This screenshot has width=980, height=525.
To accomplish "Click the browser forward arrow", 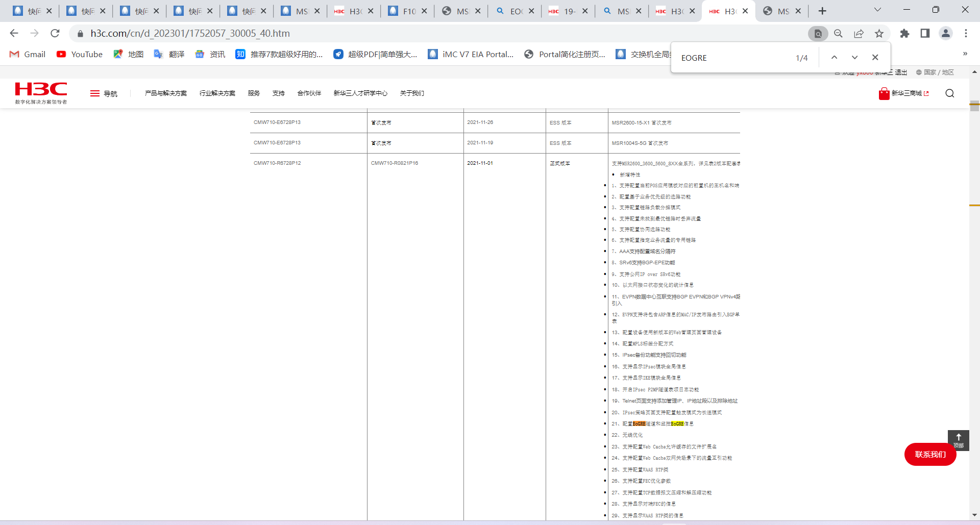I will click(x=34, y=33).
